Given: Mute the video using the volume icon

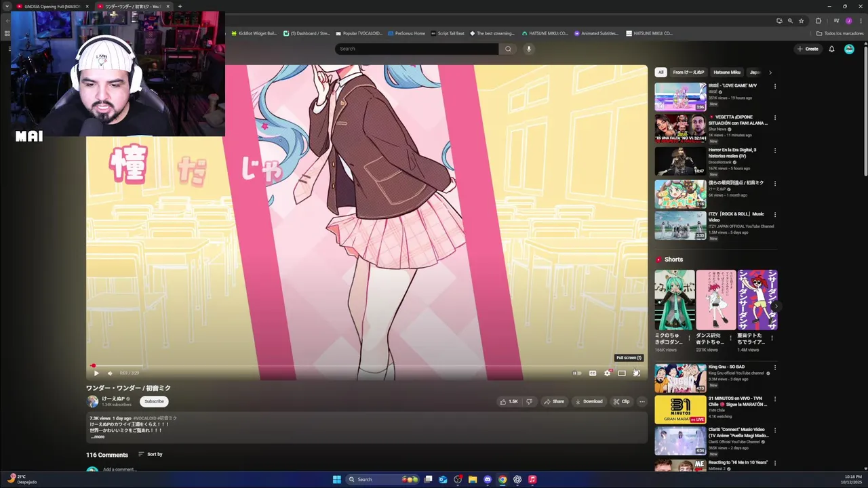Looking at the screenshot, I should coord(110,373).
